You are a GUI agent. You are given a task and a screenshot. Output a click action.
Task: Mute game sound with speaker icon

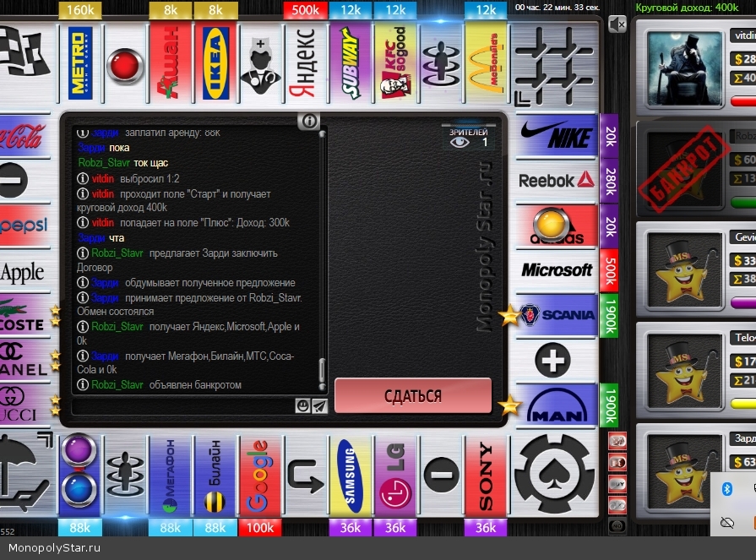[617, 24]
